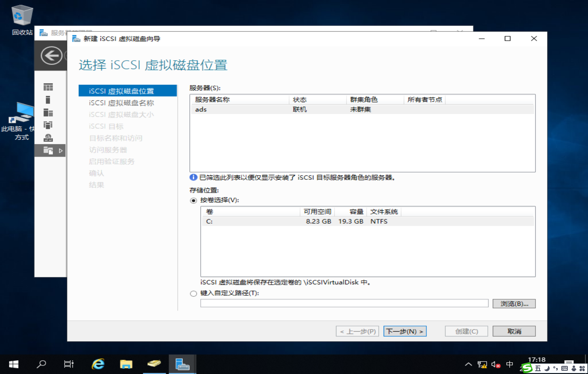Select the Local Server sidebar icon
Viewport: 588px width, 374px height.
tap(48, 99)
